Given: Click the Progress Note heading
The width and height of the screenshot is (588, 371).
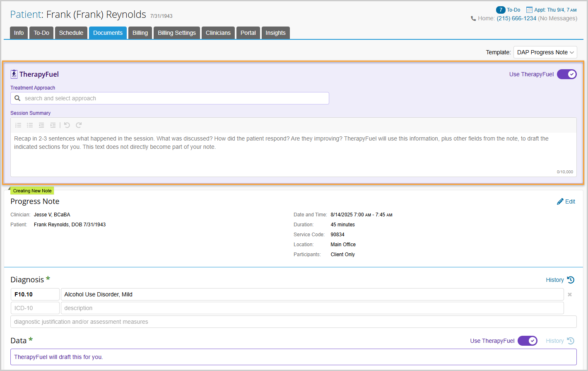Looking at the screenshot, I should click(35, 201).
